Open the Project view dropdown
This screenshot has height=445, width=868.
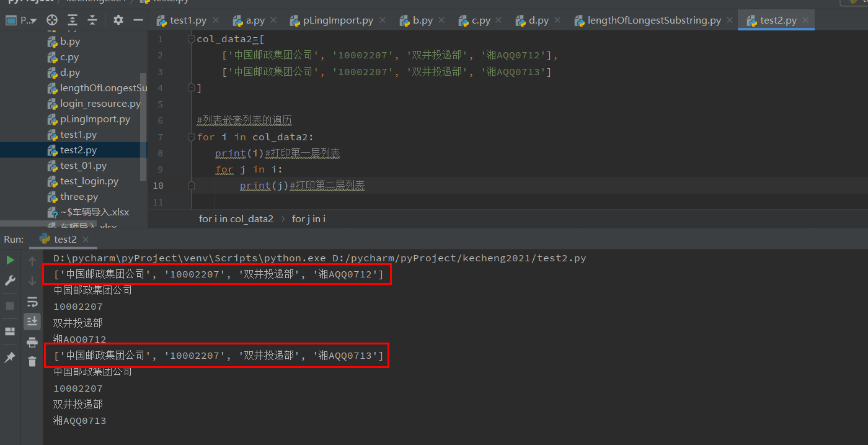click(x=20, y=20)
